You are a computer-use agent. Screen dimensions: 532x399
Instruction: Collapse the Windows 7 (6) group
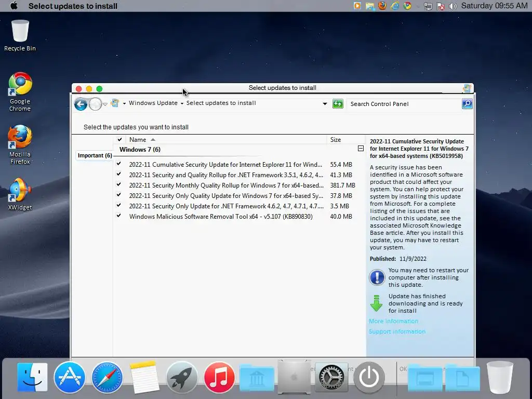pyautogui.click(x=361, y=149)
